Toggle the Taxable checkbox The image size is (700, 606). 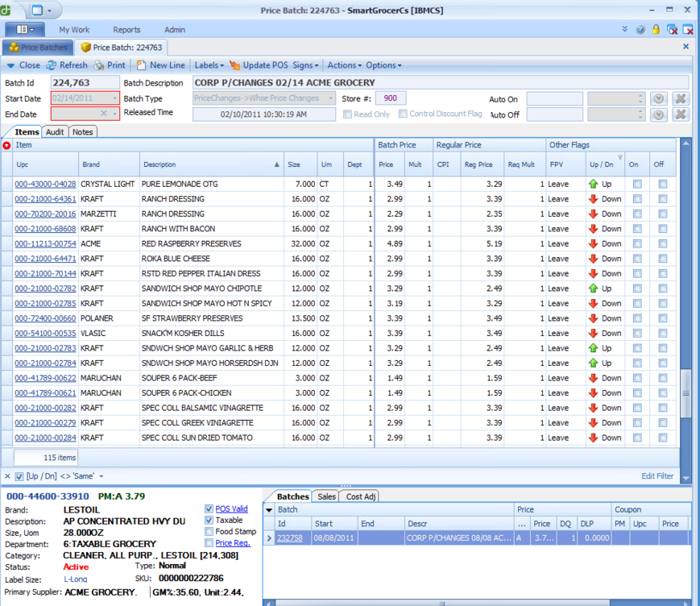point(209,521)
